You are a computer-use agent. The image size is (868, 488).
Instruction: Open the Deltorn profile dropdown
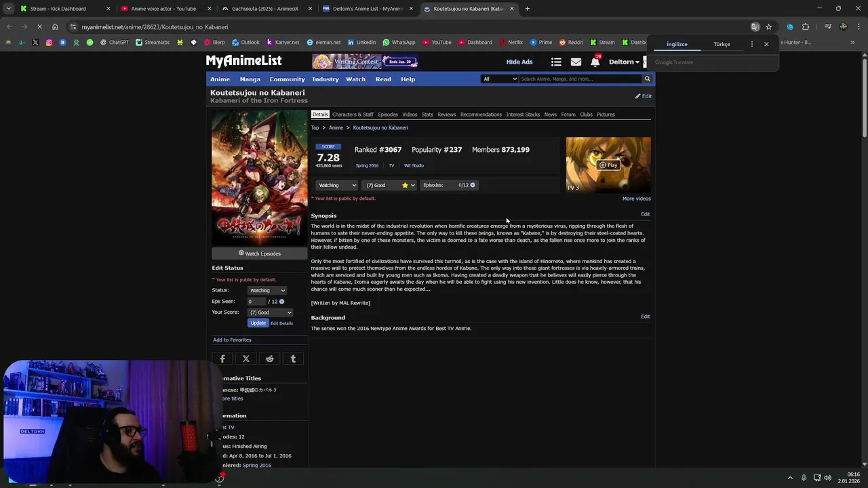click(624, 62)
